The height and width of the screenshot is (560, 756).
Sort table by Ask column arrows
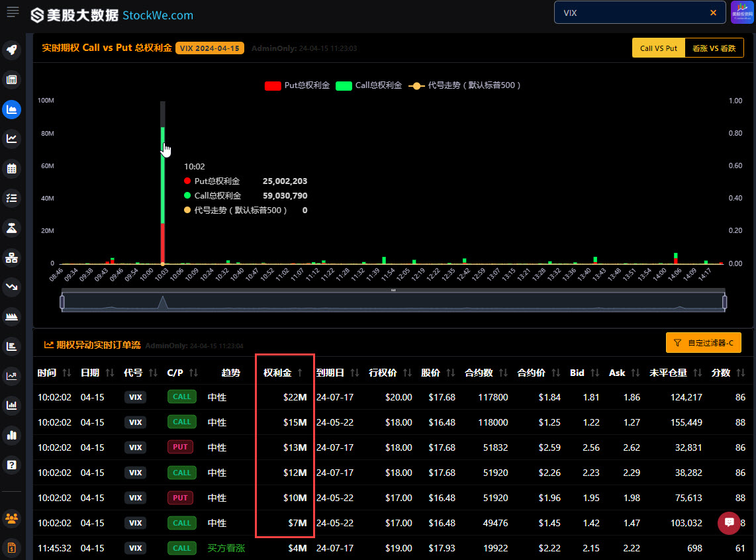tap(636, 373)
